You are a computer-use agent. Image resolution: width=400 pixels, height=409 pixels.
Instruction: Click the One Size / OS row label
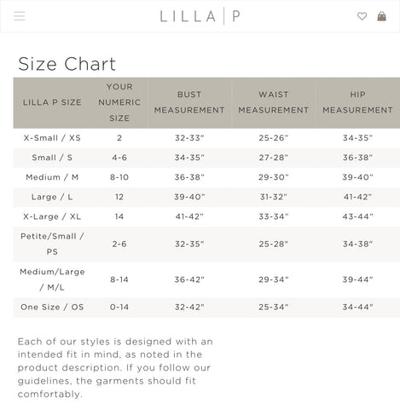pos(52,307)
